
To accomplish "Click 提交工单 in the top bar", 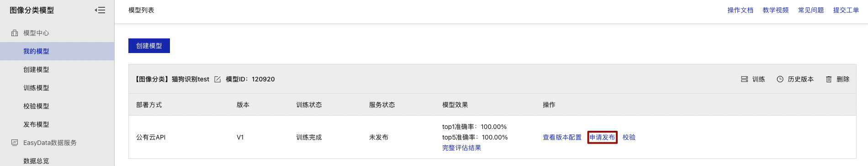I will (846, 10).
